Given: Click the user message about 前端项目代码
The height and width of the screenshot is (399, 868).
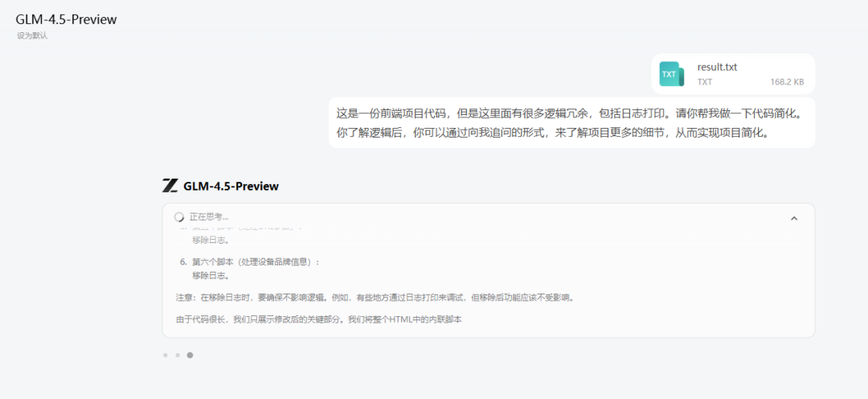Looking at the screenshot, I should pos(572,123).
